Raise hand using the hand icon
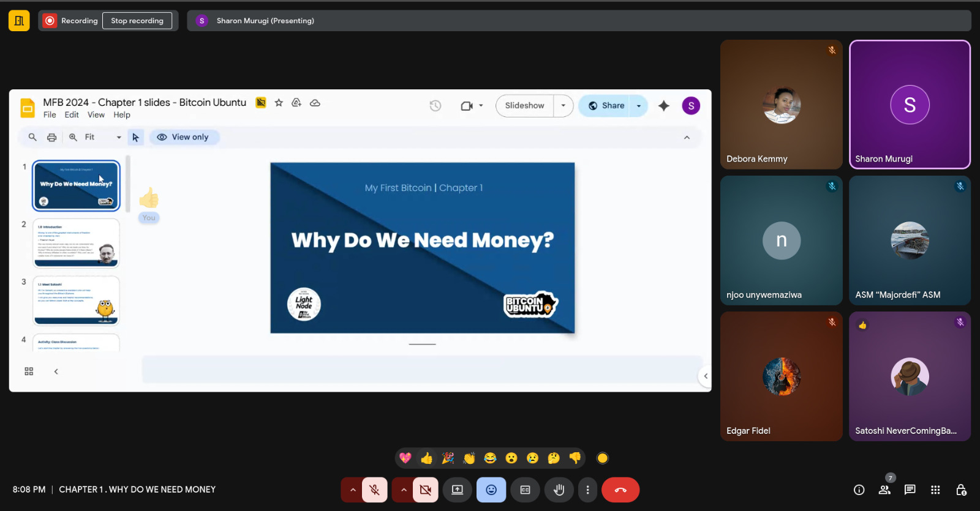 tap(559, 490)
